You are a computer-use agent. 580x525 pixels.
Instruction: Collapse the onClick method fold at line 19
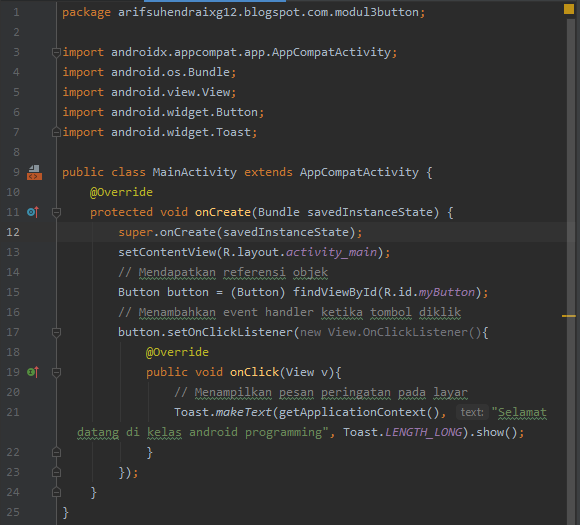56,372
